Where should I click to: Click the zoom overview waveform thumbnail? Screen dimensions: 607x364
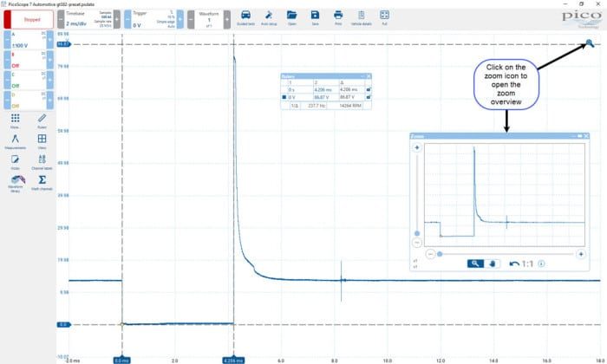point(505,195)
